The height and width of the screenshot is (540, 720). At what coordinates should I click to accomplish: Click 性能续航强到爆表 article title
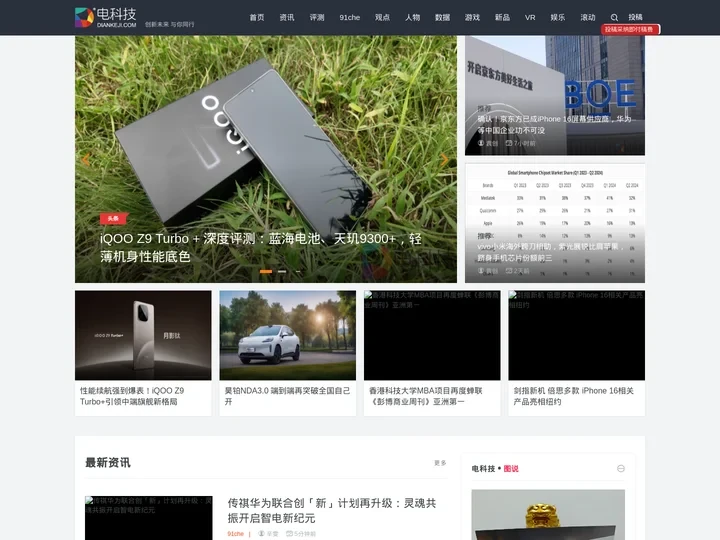[132, 396]
